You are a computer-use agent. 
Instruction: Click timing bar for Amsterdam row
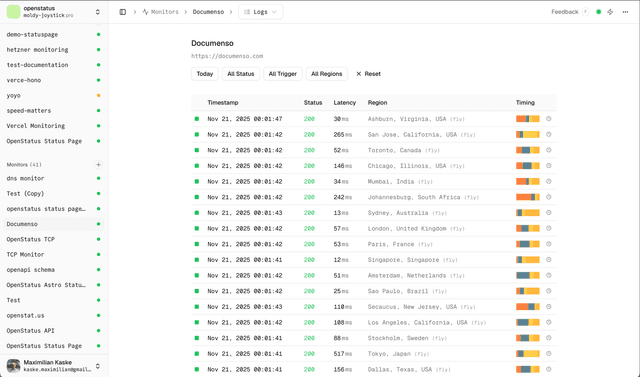coord(528,275)
